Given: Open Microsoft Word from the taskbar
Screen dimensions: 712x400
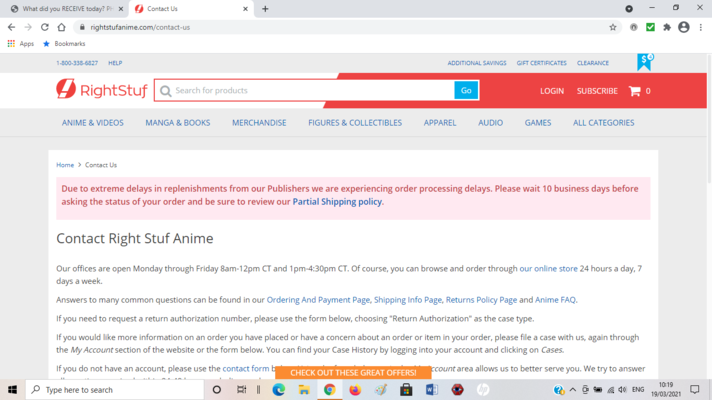Looking at the screenshot, I should (x=432, y=389).
